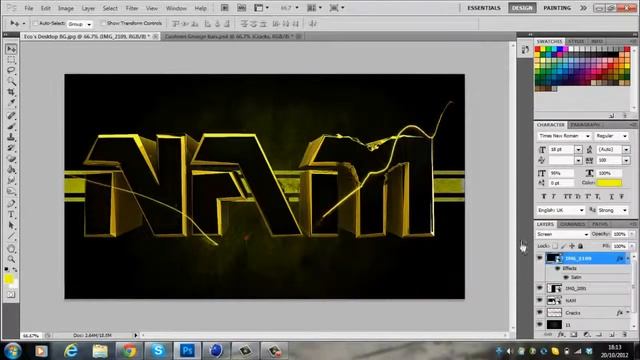
Task: Open the English: UK language dropdown
Action: tap(561, 210)
